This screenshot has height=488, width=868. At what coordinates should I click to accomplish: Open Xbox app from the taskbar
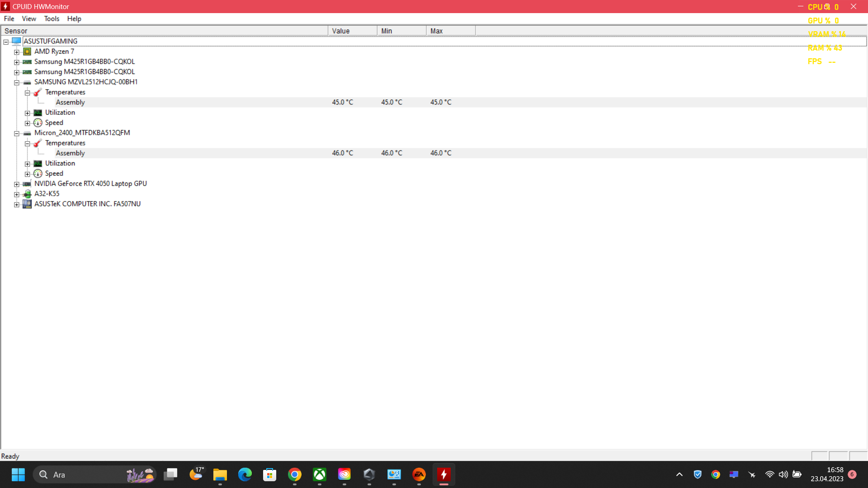click(320, 474)
